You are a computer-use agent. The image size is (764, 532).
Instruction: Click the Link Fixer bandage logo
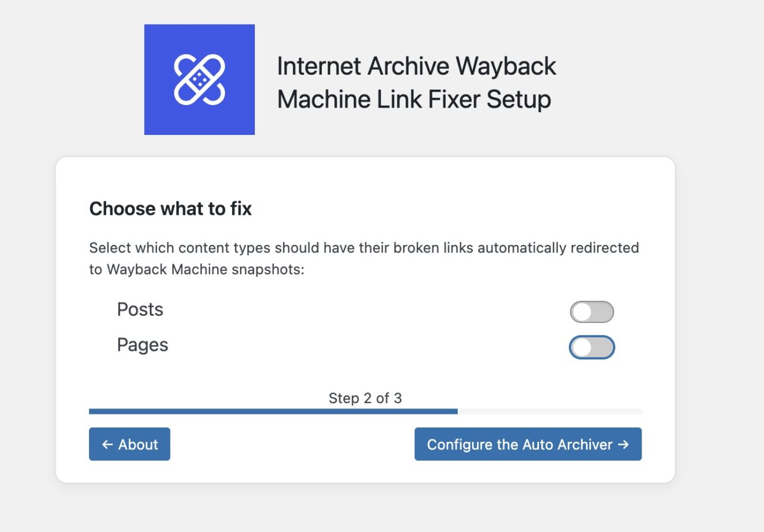199,79
